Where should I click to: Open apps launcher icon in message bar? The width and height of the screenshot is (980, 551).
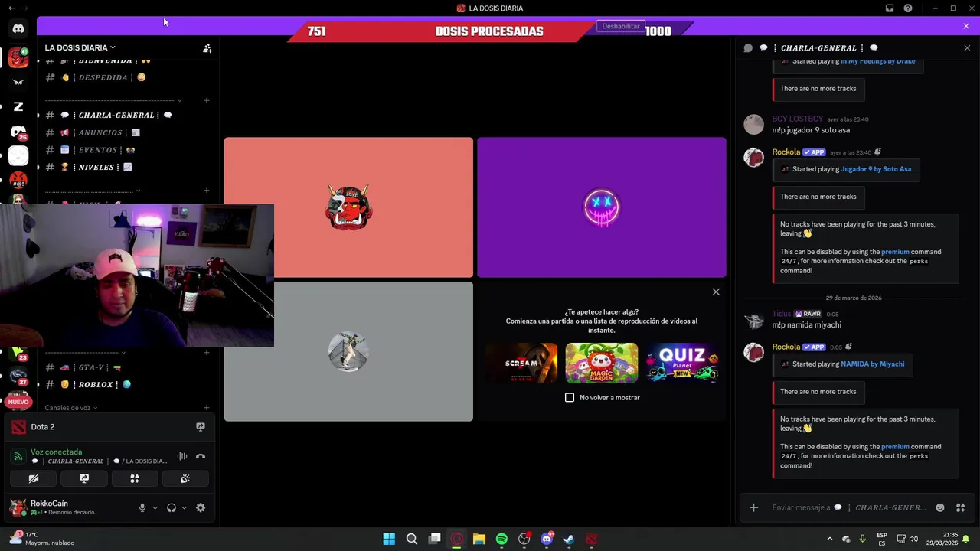click(960, 507)
